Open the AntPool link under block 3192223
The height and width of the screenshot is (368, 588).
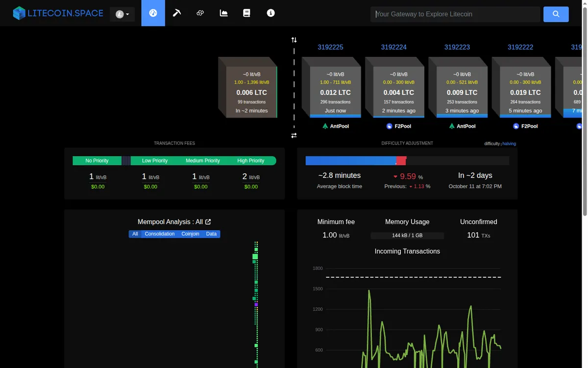point(462,126)
